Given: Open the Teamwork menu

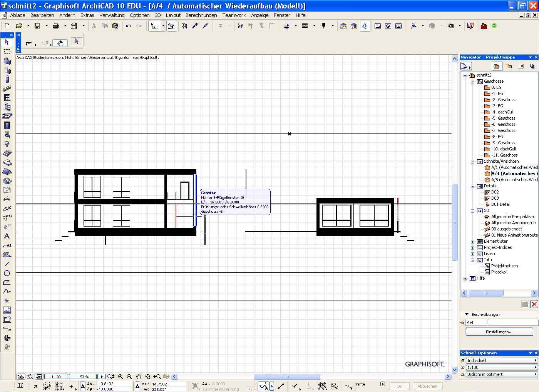Looking at the screenshot, I should click(x=234, y=15).
